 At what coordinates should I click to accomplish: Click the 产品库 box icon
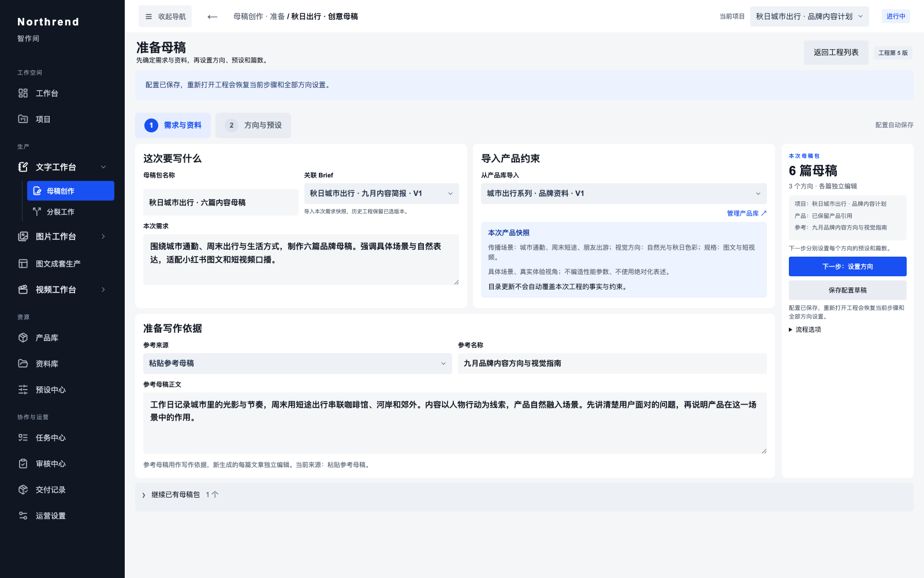click(x=23, y=338)
